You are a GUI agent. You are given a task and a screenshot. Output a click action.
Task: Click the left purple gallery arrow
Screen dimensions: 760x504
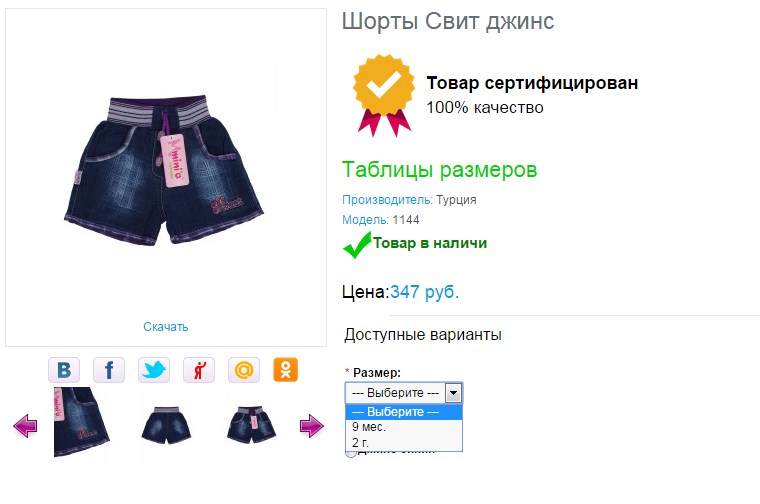25,426
